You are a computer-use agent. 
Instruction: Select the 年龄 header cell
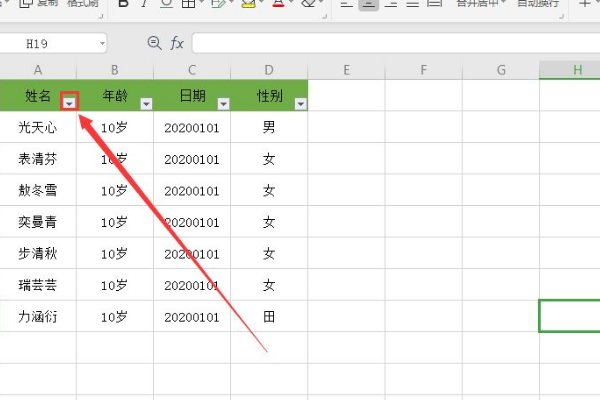click(x=115, y=95)
